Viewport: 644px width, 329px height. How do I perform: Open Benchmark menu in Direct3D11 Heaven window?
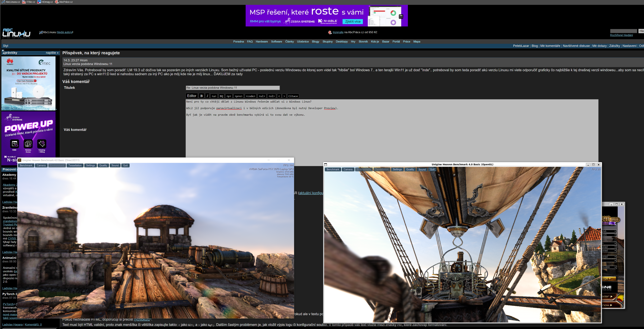point(26,166)
